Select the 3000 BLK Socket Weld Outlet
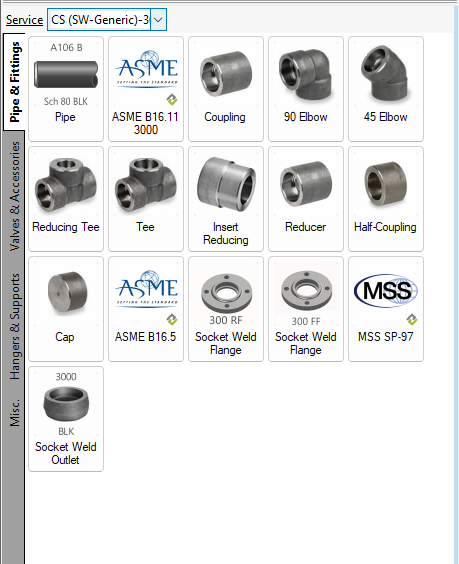 click(66, 419)
